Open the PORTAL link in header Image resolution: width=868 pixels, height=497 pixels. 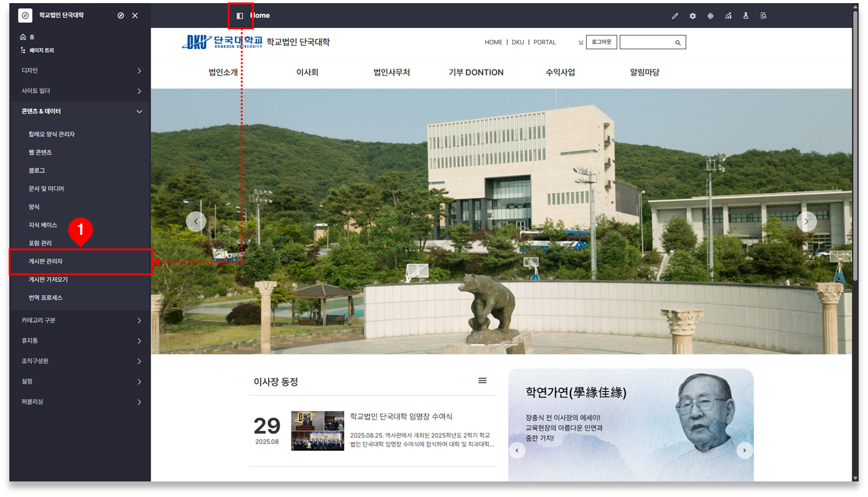(544, 42)
